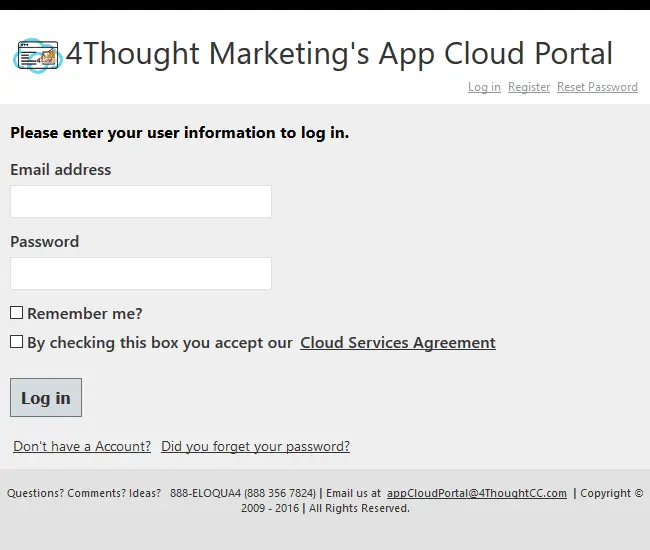The height and width of the screenshot is (550, 650).
Task: Click the Password label text
Action: 44,242
